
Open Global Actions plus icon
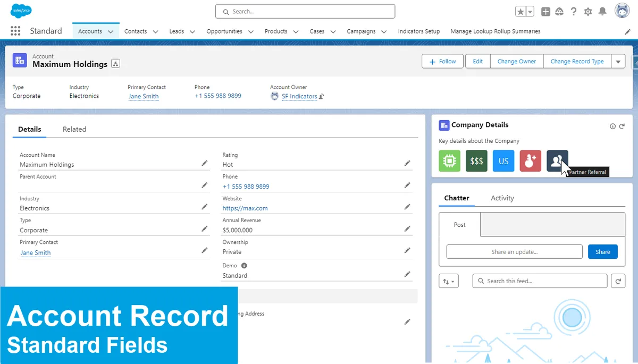click(545, 12)
